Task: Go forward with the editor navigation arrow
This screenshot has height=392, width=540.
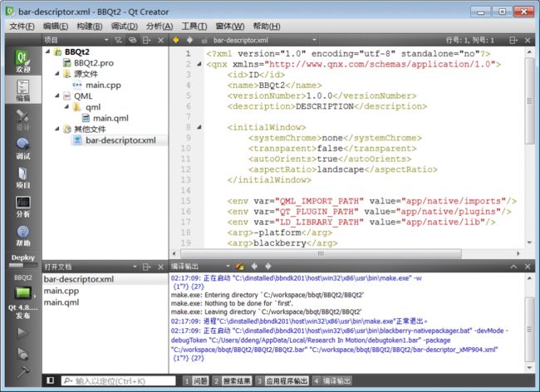Action: point(189,40)
